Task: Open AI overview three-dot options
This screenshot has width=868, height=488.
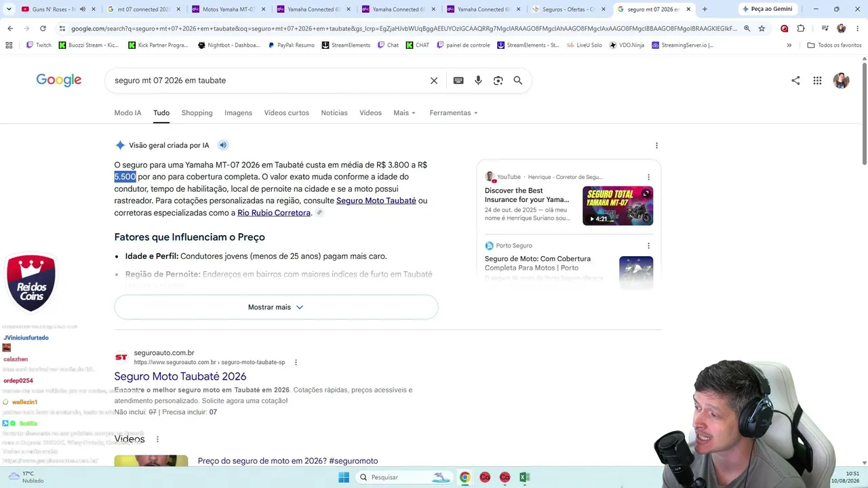Action: pyautogui.click(x=656, y=146)
